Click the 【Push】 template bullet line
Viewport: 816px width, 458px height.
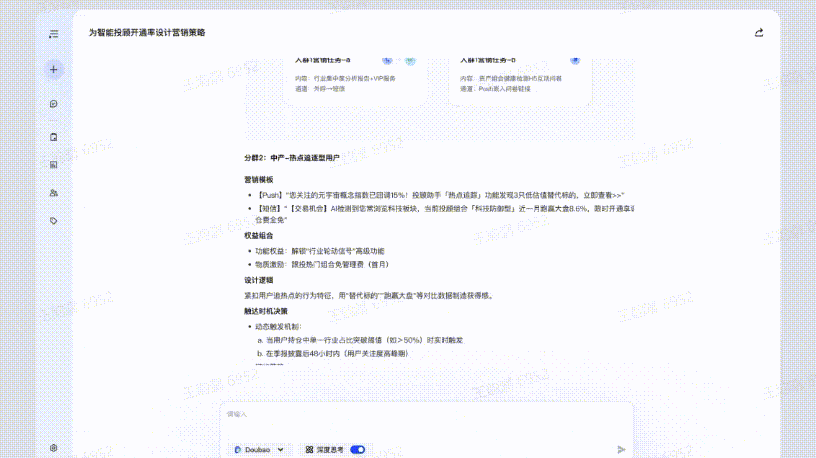coord(439,195)
